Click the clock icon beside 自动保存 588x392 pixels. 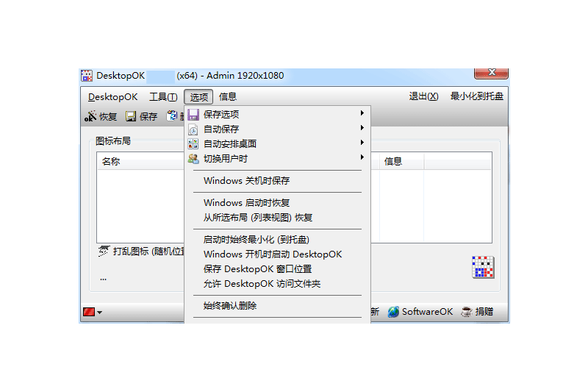coord(193,129)
